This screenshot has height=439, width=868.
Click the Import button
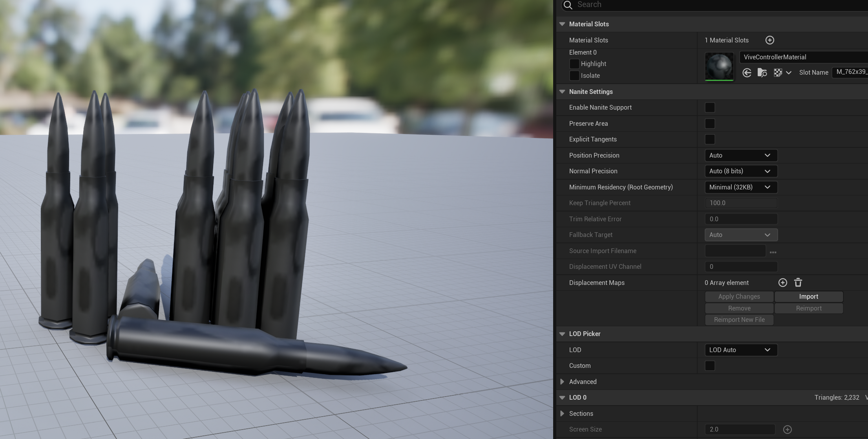coord(808,296)
